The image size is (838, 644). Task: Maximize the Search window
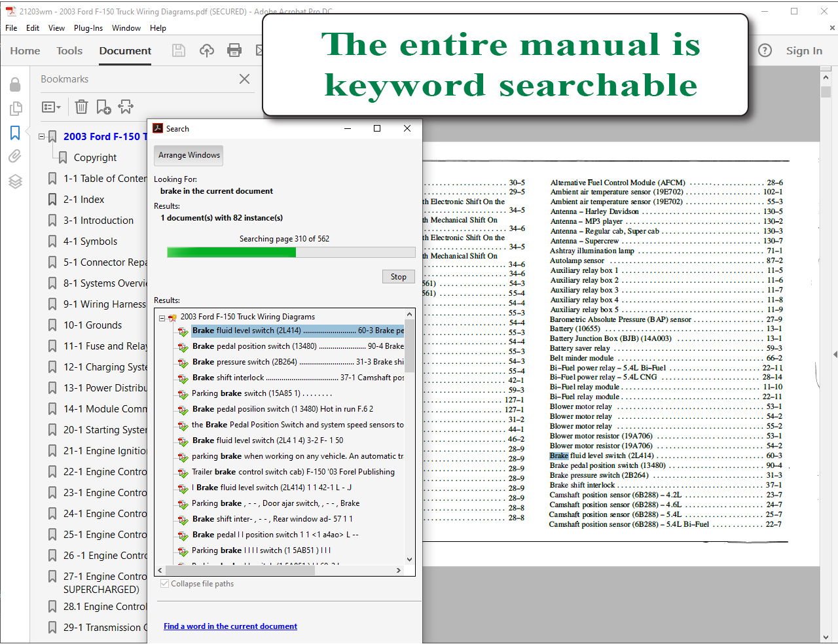click(x=377, y=128)
